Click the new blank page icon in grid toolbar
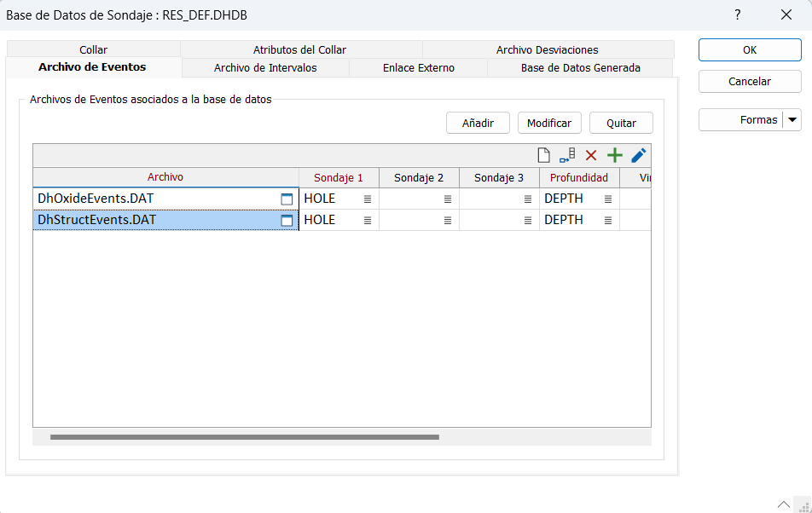 [x=543, y=155]
